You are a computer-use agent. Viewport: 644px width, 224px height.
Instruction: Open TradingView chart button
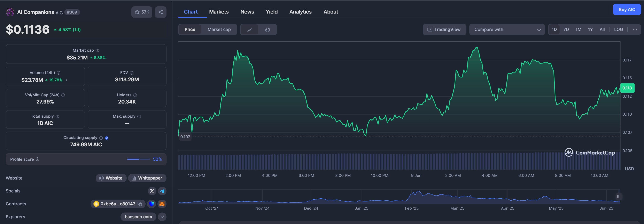pyautogui.click(x=444, y=30)
